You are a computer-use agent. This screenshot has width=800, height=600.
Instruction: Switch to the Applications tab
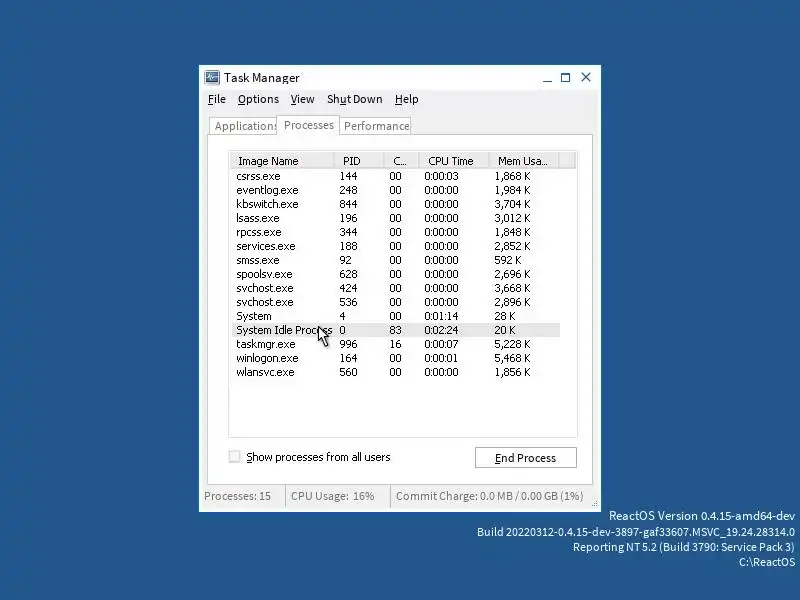point(243,126)
